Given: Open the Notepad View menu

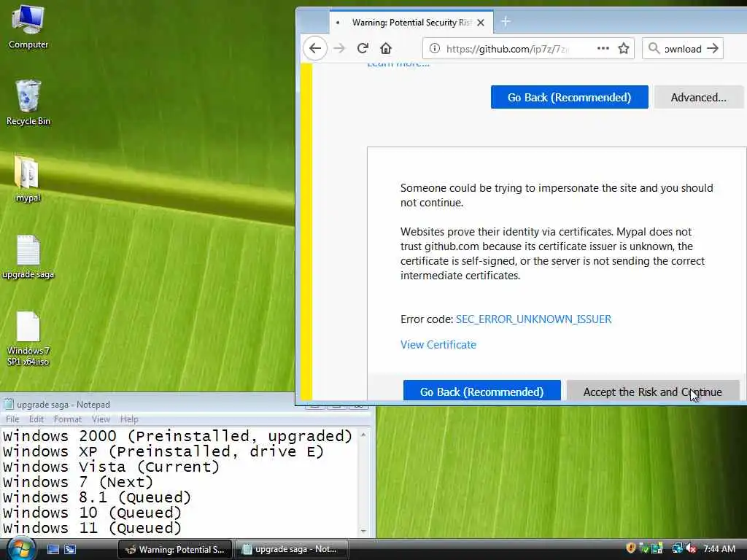Looking at the screenshot, I should [x=101, y=419].
